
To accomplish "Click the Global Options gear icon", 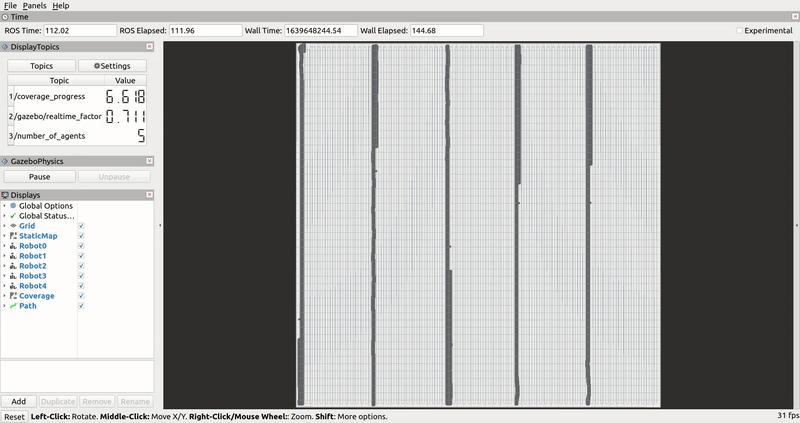I will point(13,206).
